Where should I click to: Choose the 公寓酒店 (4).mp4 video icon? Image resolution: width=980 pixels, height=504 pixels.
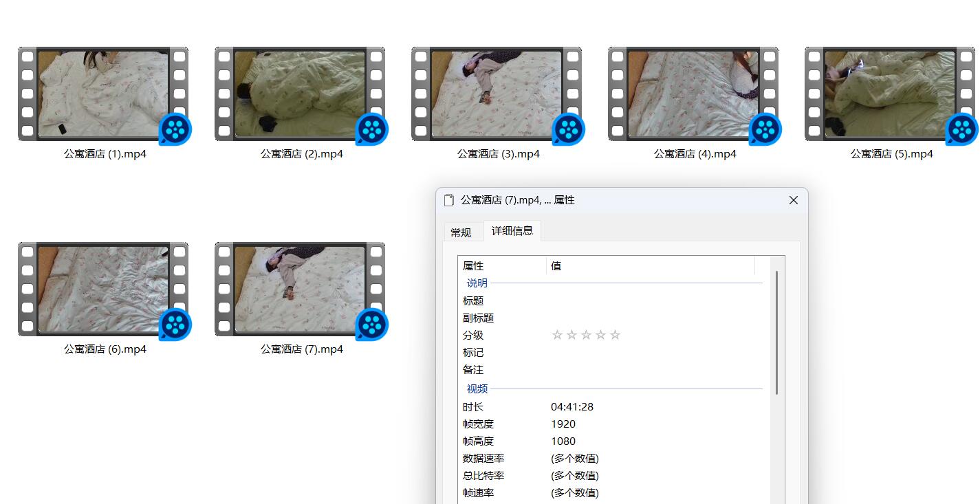tap(693, 94)
